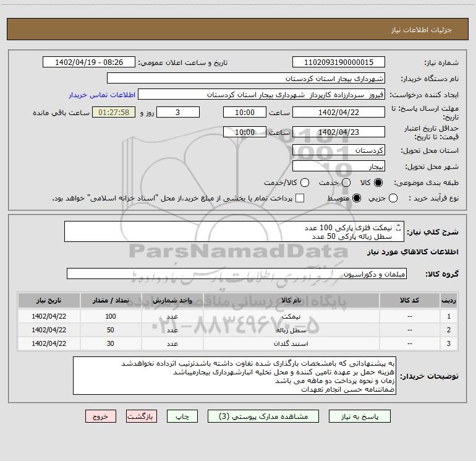The width and height of the screenshot is (476, 461).
Task: Click the buyer notes text area
Action: point(234,376)
